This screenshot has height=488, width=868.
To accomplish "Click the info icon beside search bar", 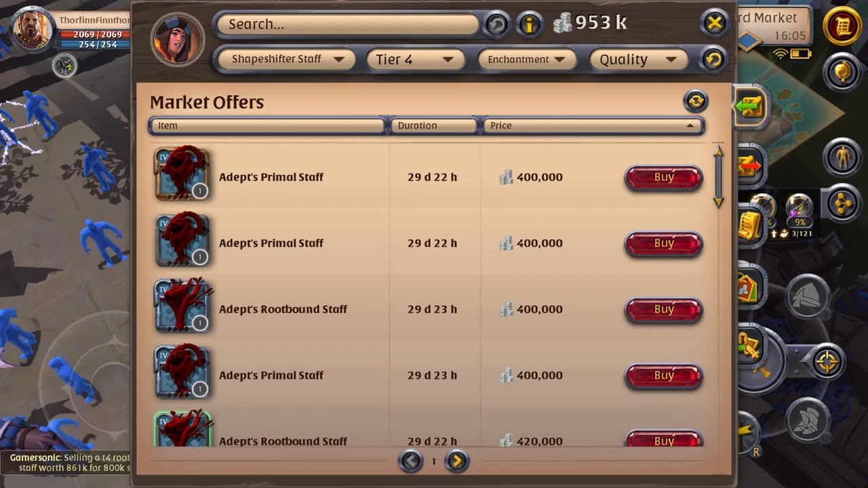I will click(530, 24).
